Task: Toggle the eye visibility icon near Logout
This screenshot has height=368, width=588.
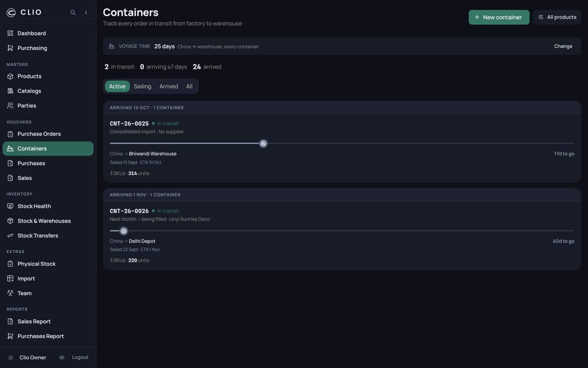Action: click(62, 358)
